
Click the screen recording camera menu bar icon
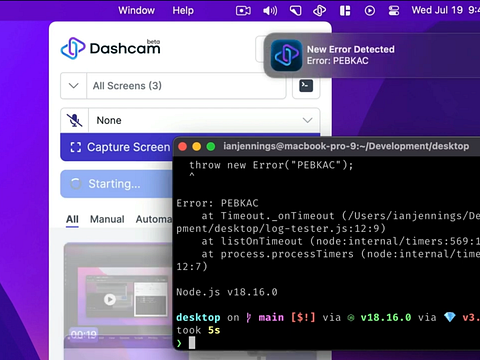click(x=243, y=11)
